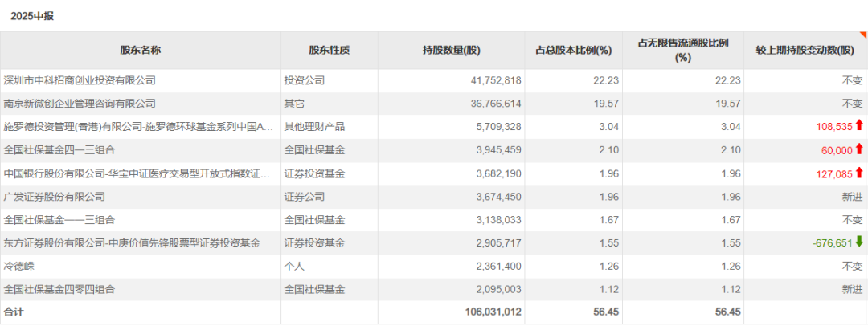Click the red up arrow beside 60,000

coord(858,149)
